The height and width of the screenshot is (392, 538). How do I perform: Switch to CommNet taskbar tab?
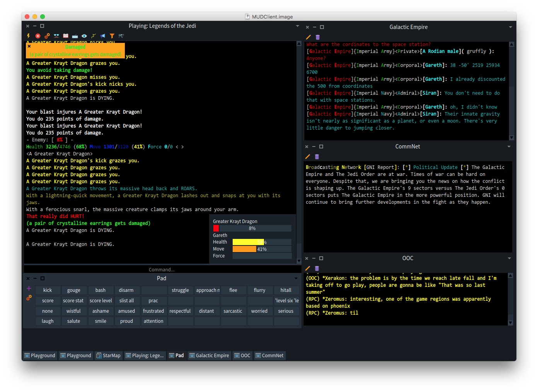(270, 355)
